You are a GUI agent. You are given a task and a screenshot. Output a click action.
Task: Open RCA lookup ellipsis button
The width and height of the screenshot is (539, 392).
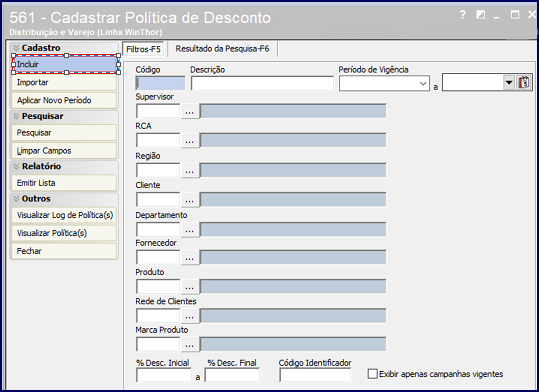pos(190,140)
